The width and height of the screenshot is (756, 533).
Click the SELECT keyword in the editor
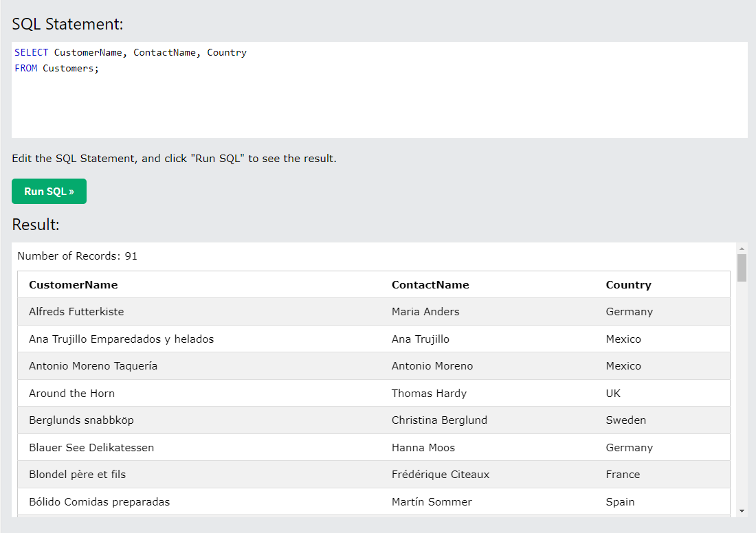(32, 52)
